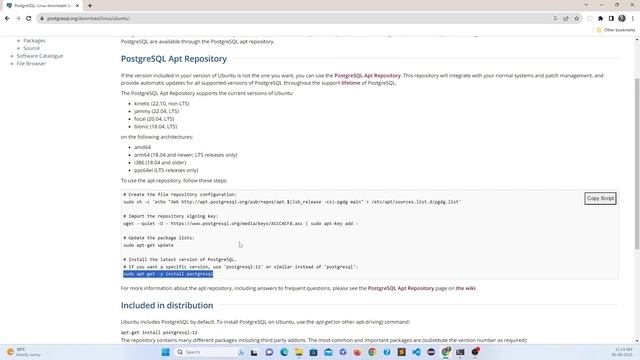The height and width of the screenshot is (360, 640).
Task: Click the 'sudo apt-get update' command line
Action: pos(149,245)
